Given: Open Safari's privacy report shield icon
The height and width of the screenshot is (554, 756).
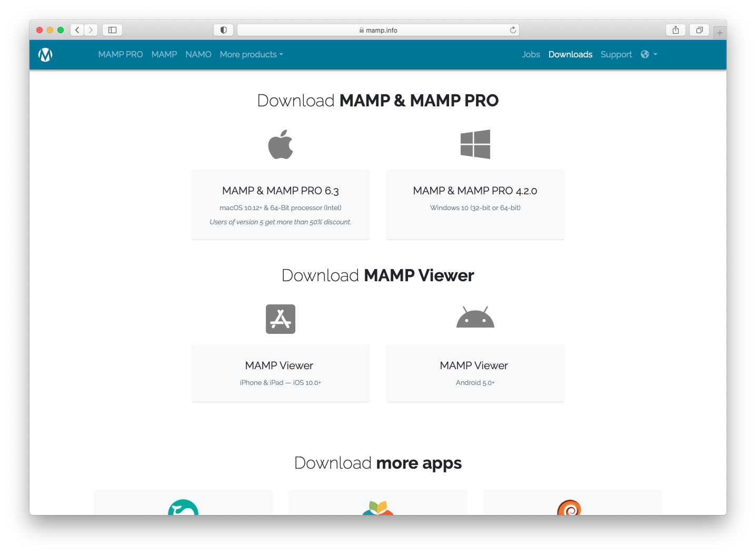Looking at the screenshot, I should point(223,30).
